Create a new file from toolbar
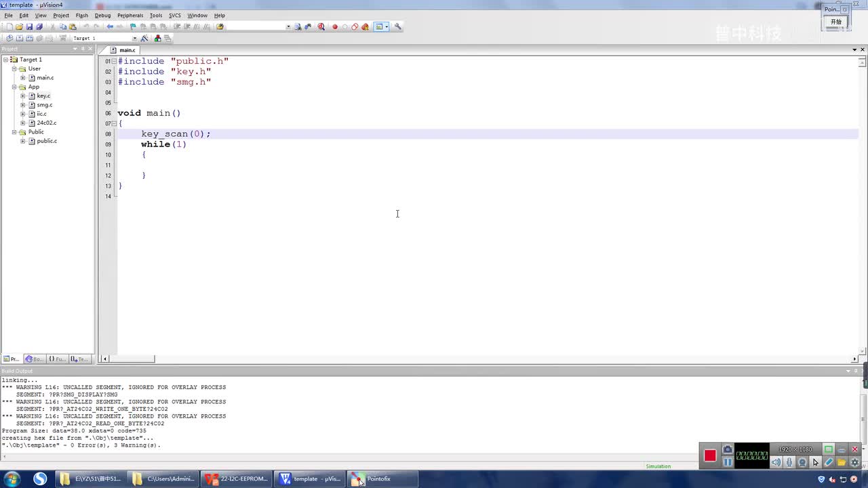 (9, 27)
